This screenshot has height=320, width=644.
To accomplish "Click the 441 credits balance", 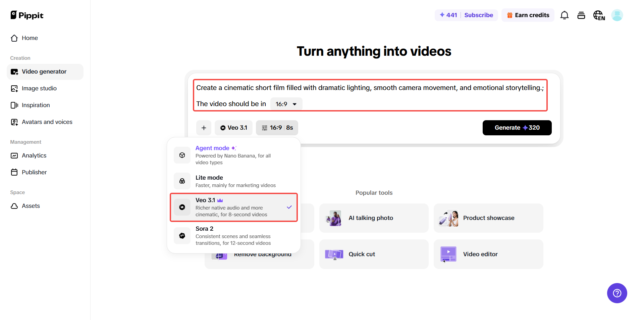I will (x=448, y=15).
